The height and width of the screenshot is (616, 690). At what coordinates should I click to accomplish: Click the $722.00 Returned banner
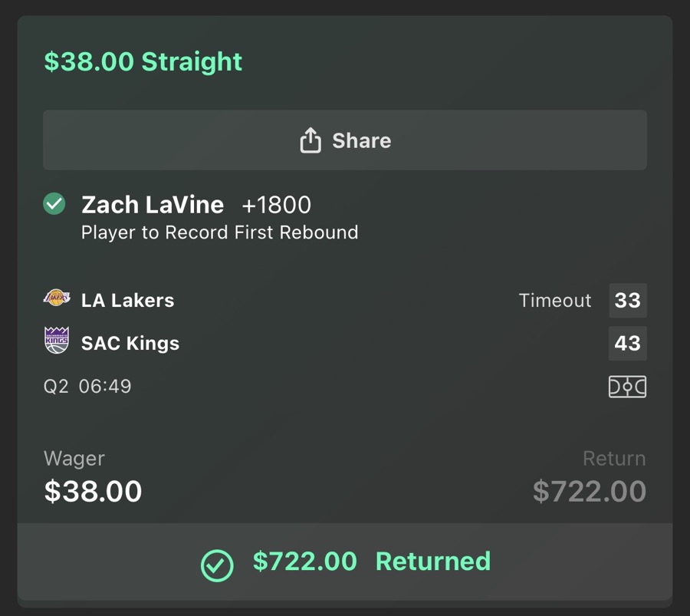(x=345, y=562)
